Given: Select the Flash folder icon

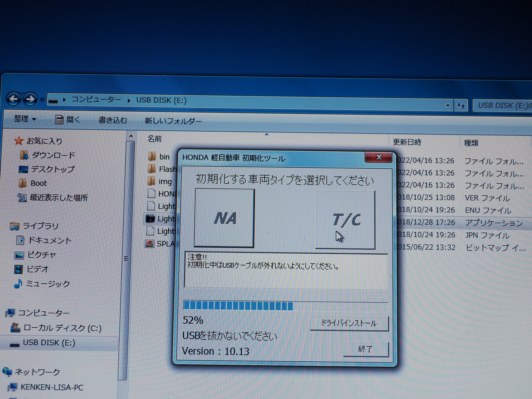Looking at the screenshot, I should [x=152, y=169].
